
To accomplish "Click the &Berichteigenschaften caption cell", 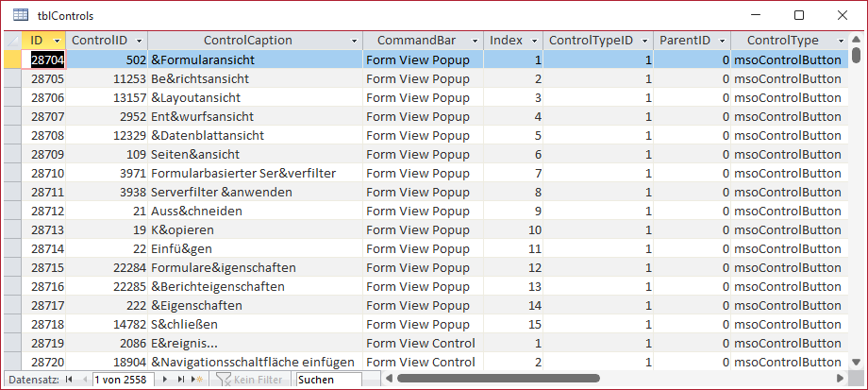I will [255, 287].
